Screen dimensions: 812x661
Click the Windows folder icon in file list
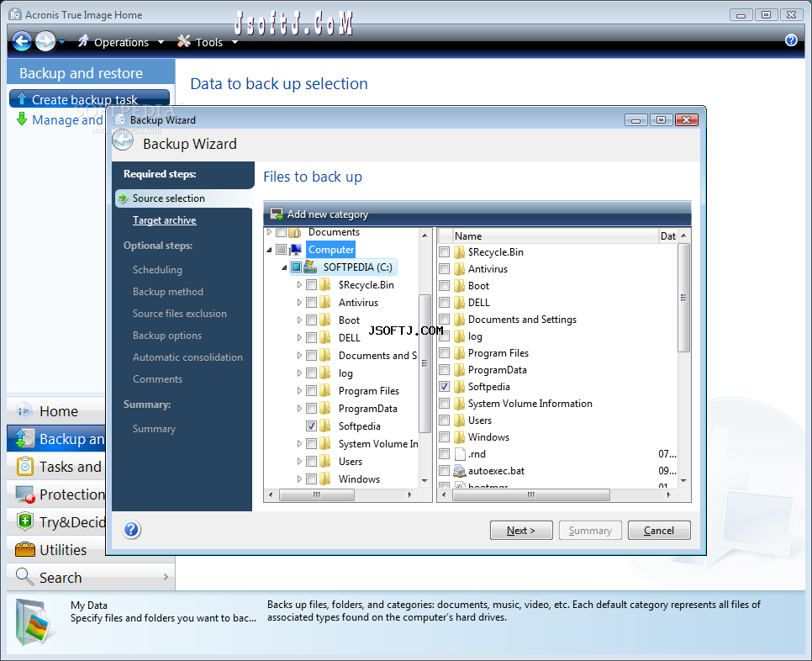459,436
